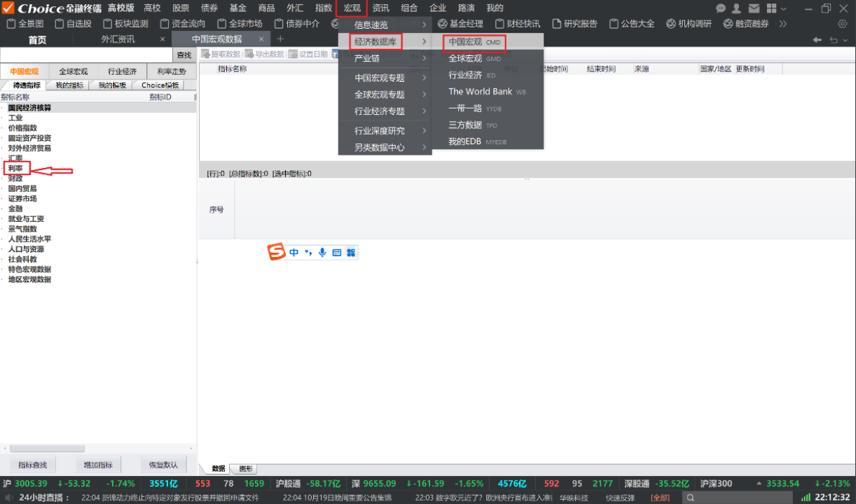The width and height of the screenshot is (856, 504).
Task: Click the 导出数据 toolbar button
Action: point(265,54)
